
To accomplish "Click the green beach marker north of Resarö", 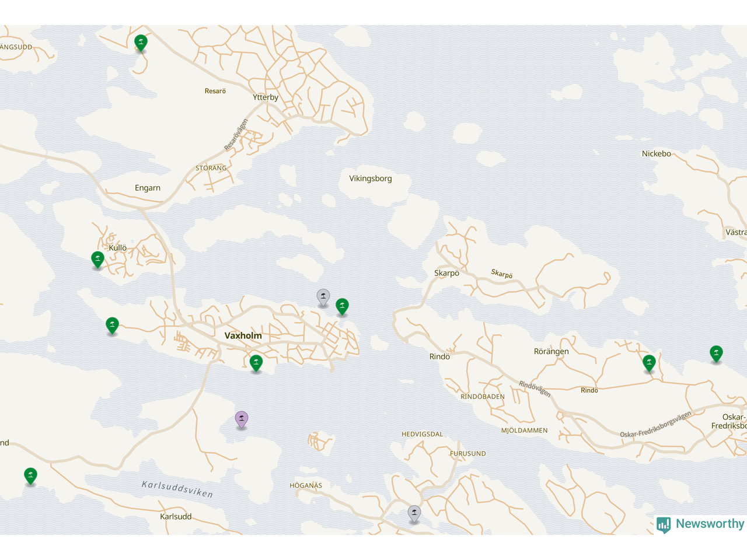I will tap(141, 43).
